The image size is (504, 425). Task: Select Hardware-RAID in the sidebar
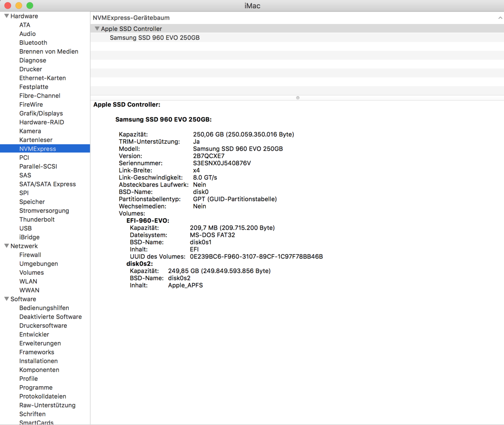pos(42,122)
